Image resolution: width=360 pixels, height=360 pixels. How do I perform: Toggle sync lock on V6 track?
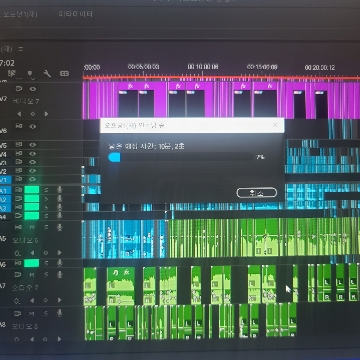click(x=19, y=126)
